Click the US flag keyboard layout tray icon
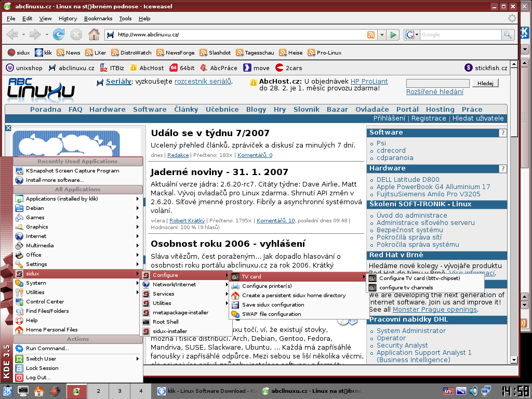The width and height of the screenshot is (532, 399). pos(448,391)
